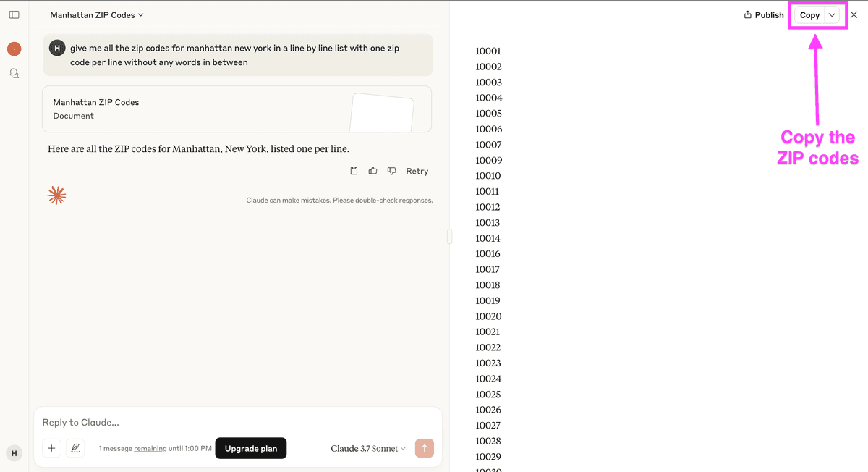Click the Copy button for the artifact
The image size is (868, 472).
[809, 15]
